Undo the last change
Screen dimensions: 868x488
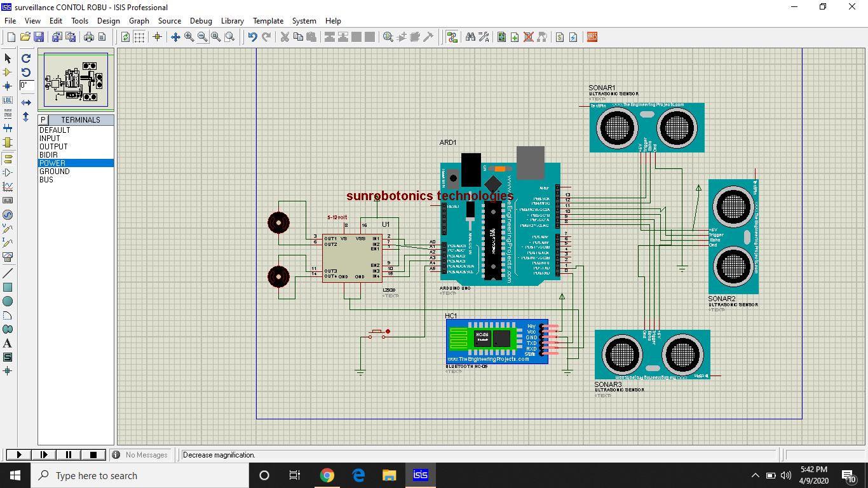[x=253, y=37]
